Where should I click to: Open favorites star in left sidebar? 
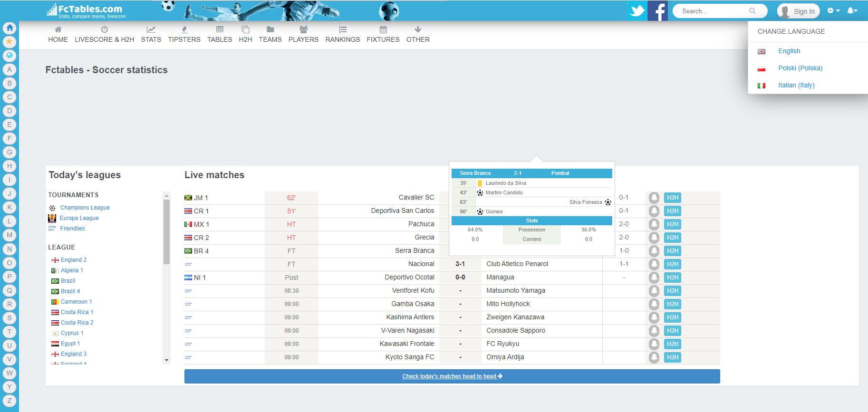tap(10, 42)
